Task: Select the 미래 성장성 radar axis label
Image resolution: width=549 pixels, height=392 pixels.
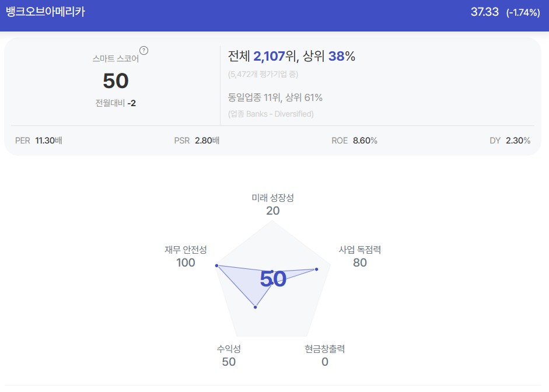Action: 272,198
